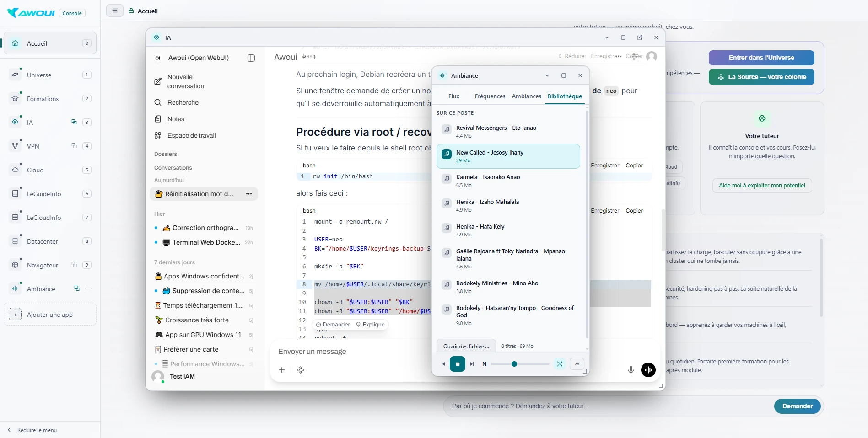Open the Universe app in sidebar
The image size is (868, 438).
(50, 75)
